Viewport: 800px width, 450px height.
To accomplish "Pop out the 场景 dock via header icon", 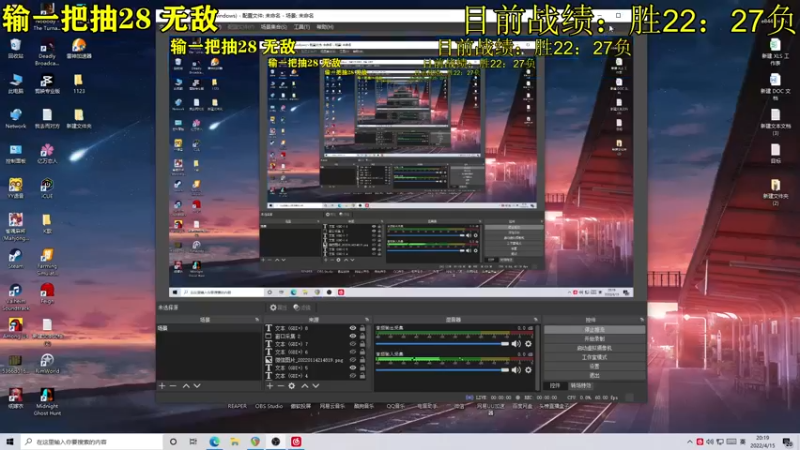I will tap(257, 319).
